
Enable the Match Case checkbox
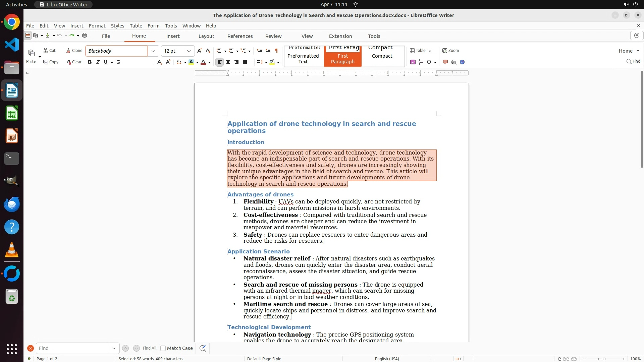click(163, 348)
